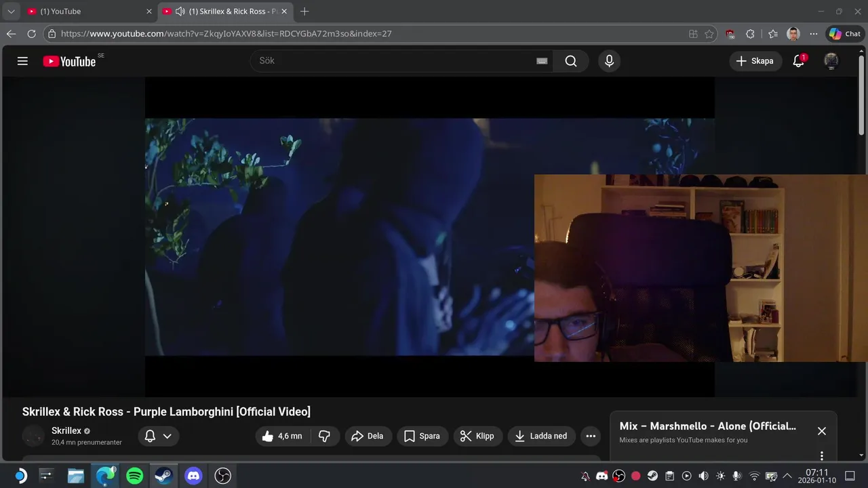Screen dimensions: 868x488
Task: Click show desktop button in taskbar corner
Action: coord(850,476)
